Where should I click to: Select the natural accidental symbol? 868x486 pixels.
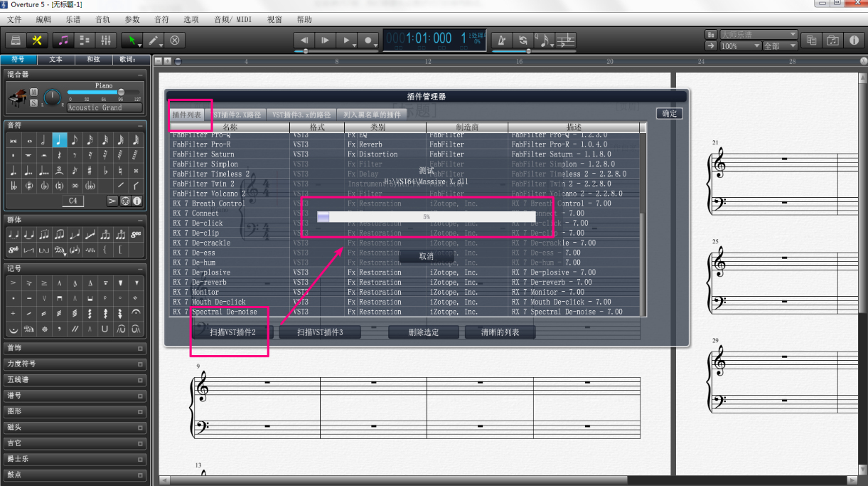121,171
